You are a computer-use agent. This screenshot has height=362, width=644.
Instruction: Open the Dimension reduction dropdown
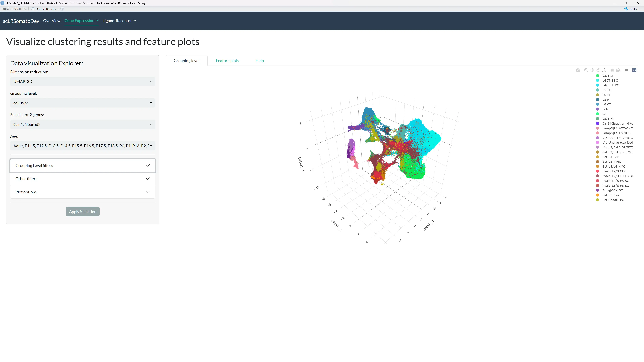click(x=83, y=81)
